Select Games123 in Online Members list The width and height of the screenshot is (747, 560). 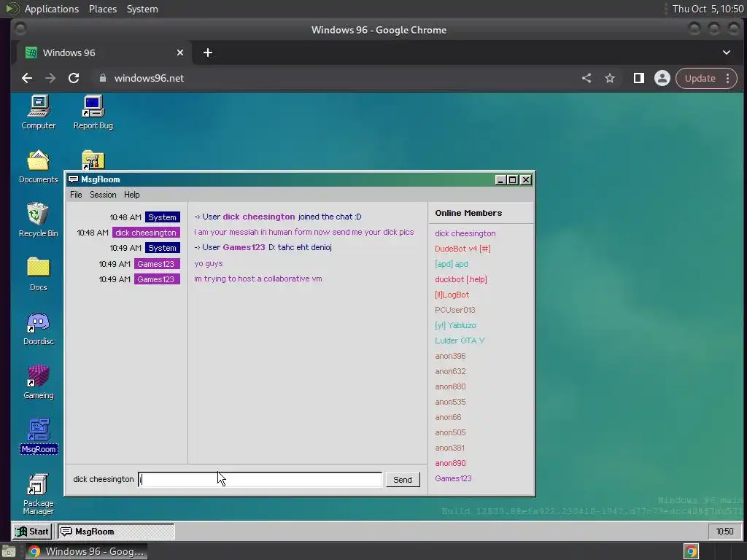[453, 478]
